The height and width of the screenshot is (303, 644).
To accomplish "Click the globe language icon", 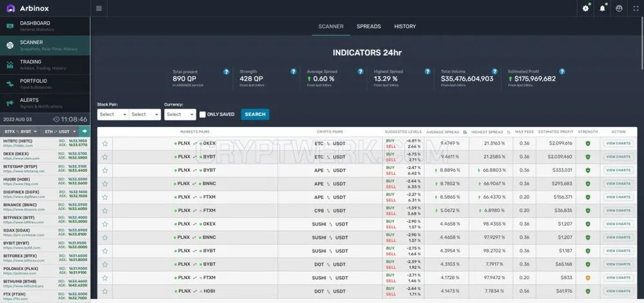I will click(620, 8).
